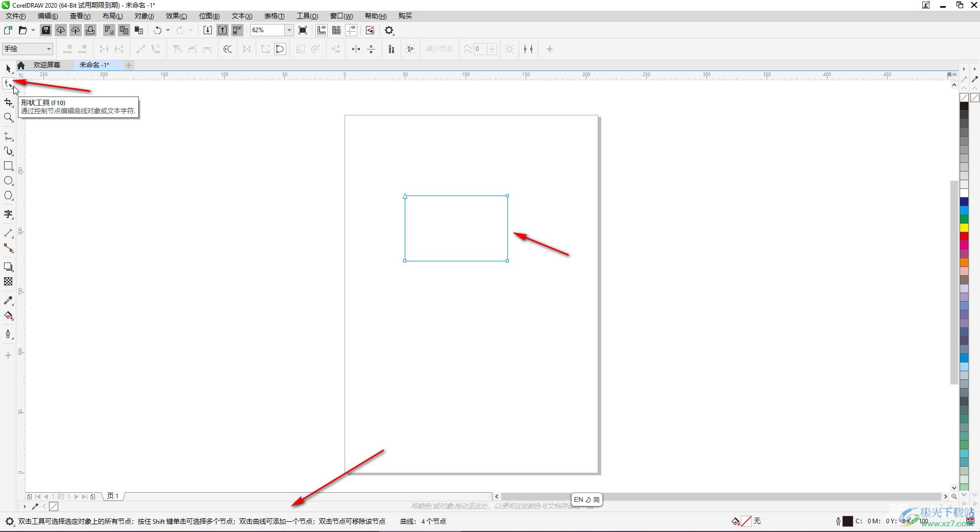Select the Crop tool
Image resolution: width=980 pixels, height=532 pixels.
[x=8, y=103]
